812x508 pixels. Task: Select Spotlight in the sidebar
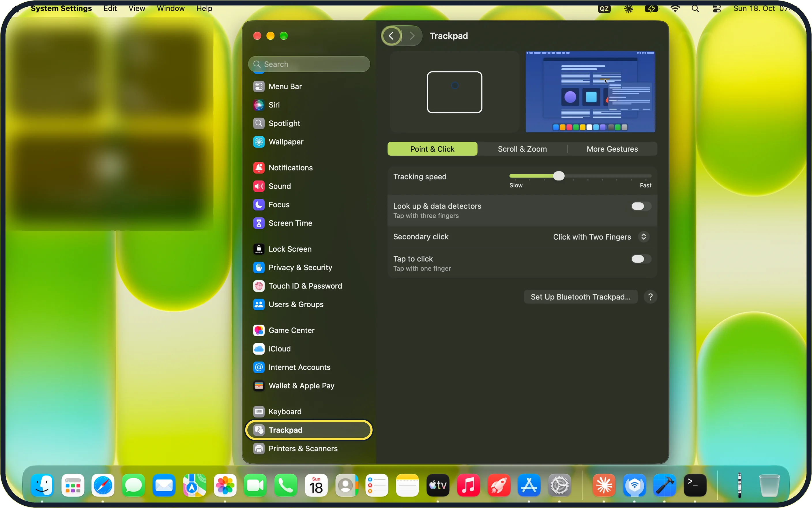[x=309, y=123]
